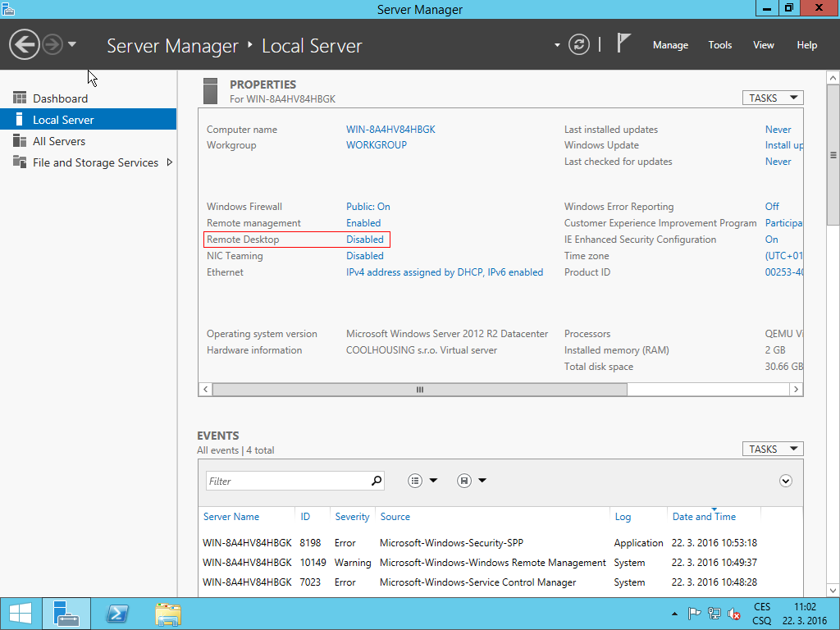Open the criteria list dropdown arrow

pyautogui.click(x=433, y=481)
